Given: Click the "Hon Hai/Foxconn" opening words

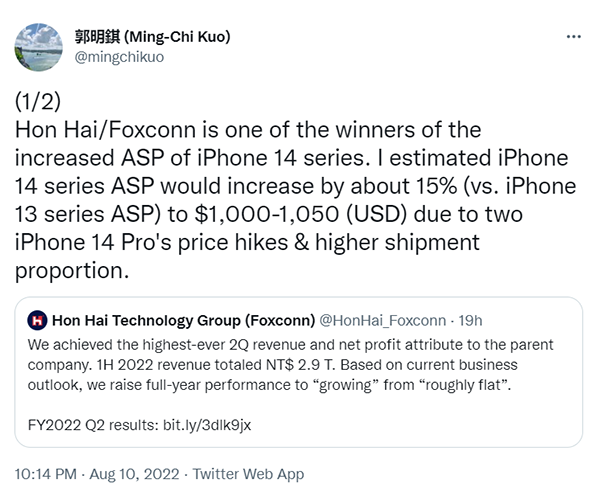Looking at the screenshot, I should 88,130.
